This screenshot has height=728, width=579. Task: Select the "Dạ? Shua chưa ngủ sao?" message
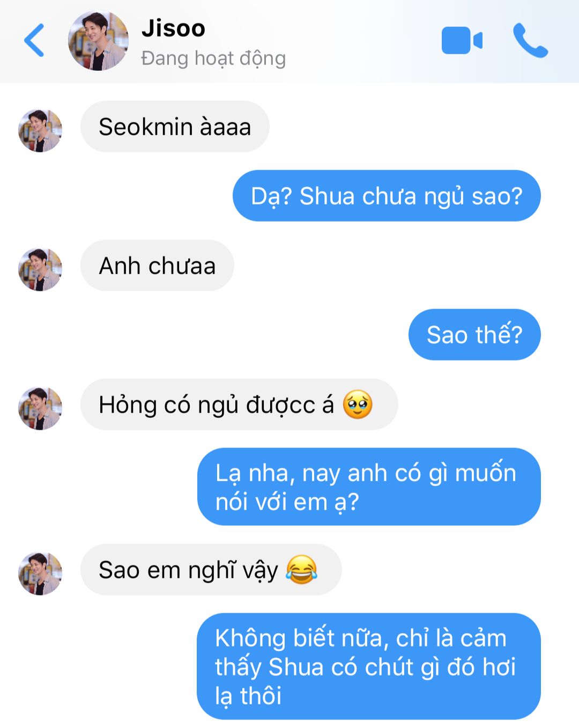pyautogui.click(x=387, y=196)
